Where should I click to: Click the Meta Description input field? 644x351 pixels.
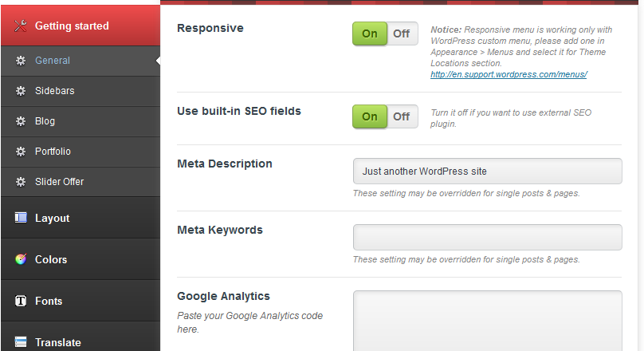point(488,171)
